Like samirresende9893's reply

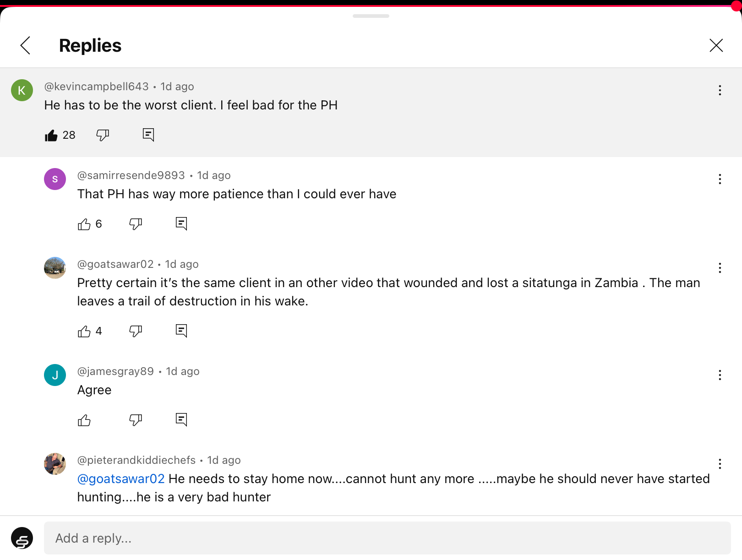pos(84,224)
